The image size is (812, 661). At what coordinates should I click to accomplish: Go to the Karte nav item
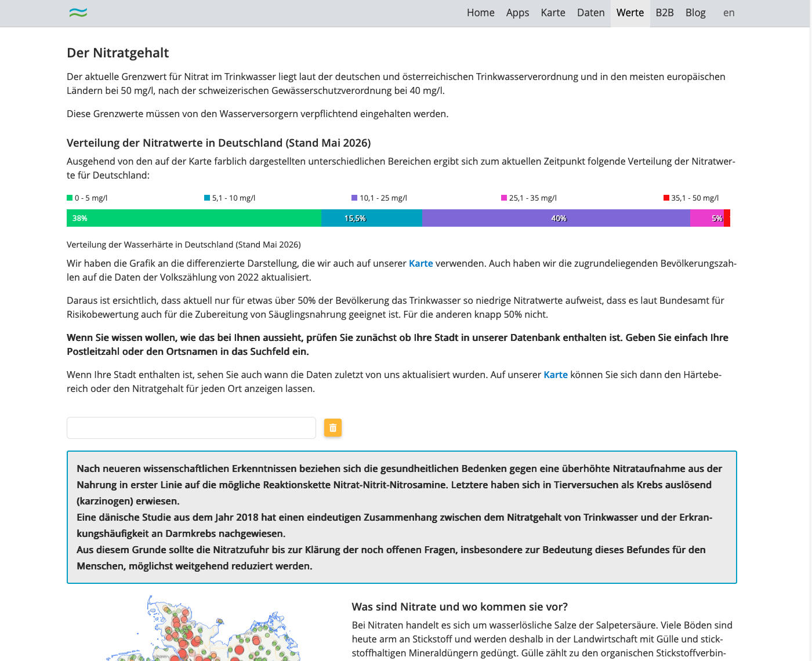point(553,13)
